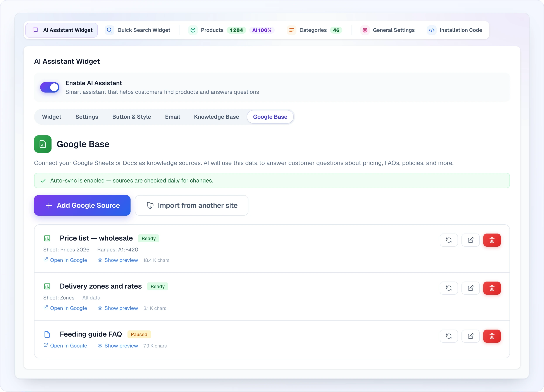544x392 pixels.
Task: Open the Products tab
Action: (231, 30)
